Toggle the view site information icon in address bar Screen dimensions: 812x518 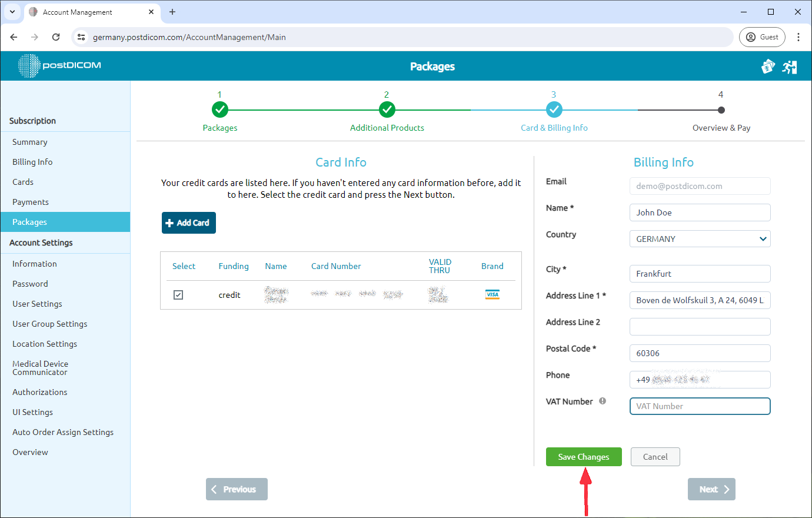[79, 36]
